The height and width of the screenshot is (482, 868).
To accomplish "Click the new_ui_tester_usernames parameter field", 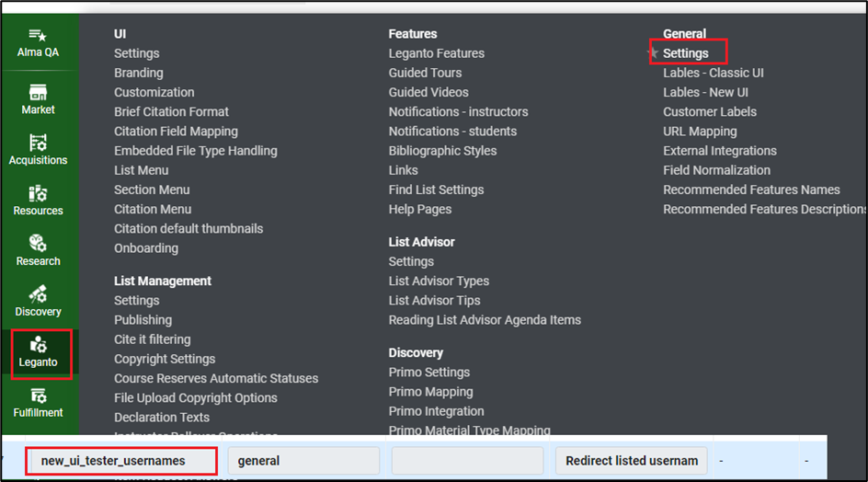I will [x=121, y=461].
